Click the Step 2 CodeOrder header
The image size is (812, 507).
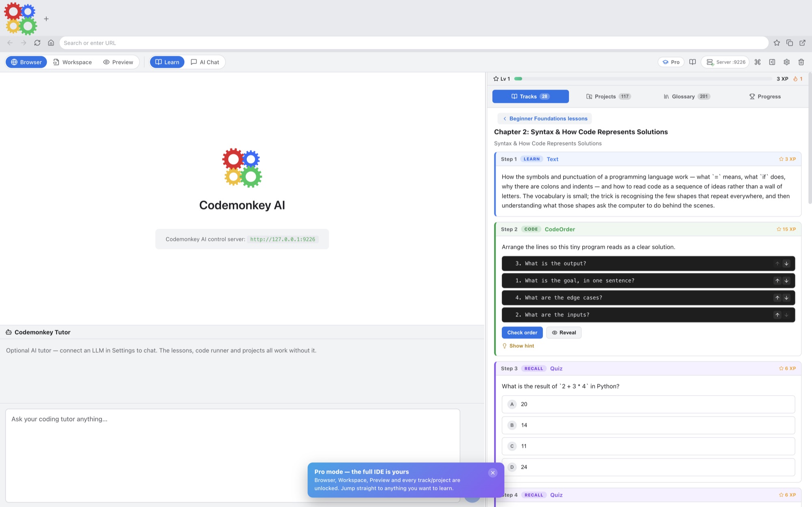(x=648, y=229)
